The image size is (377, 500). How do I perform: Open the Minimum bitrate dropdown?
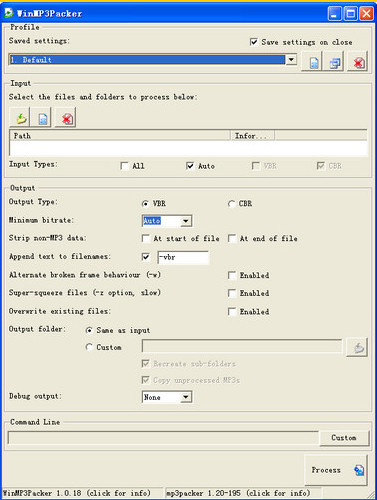(186, 221)
